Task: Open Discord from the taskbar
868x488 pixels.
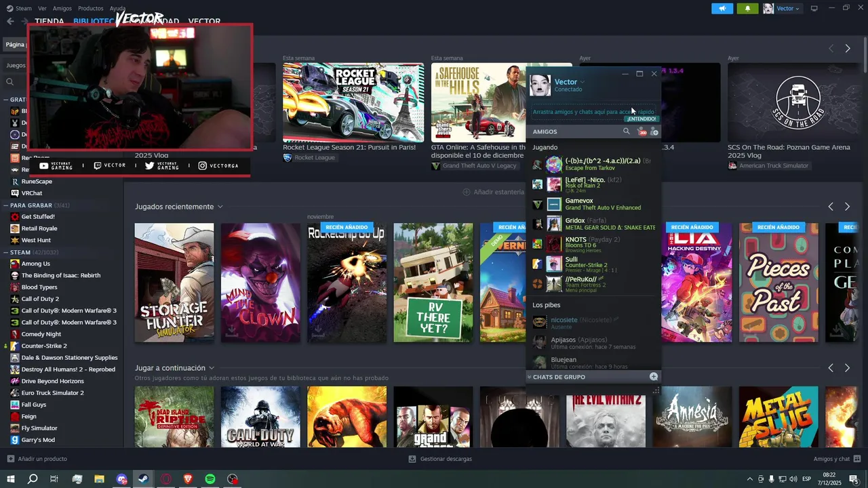Action: pos(122,479)
